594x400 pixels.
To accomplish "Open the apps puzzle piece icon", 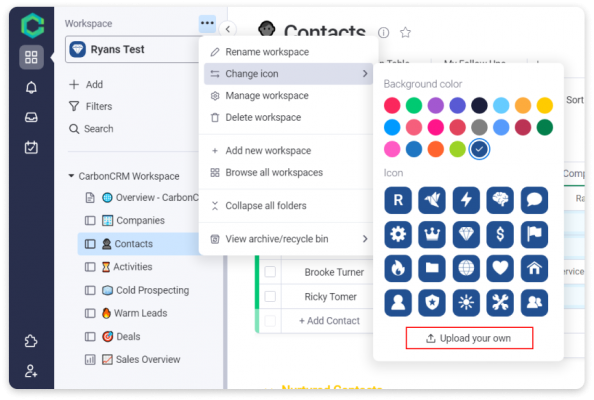I will tap(31, 341).
